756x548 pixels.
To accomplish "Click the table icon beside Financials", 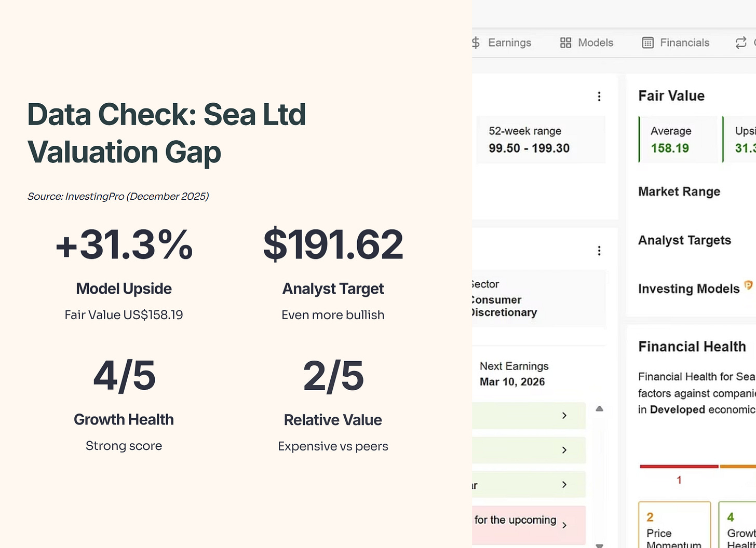I will point(647,43).
